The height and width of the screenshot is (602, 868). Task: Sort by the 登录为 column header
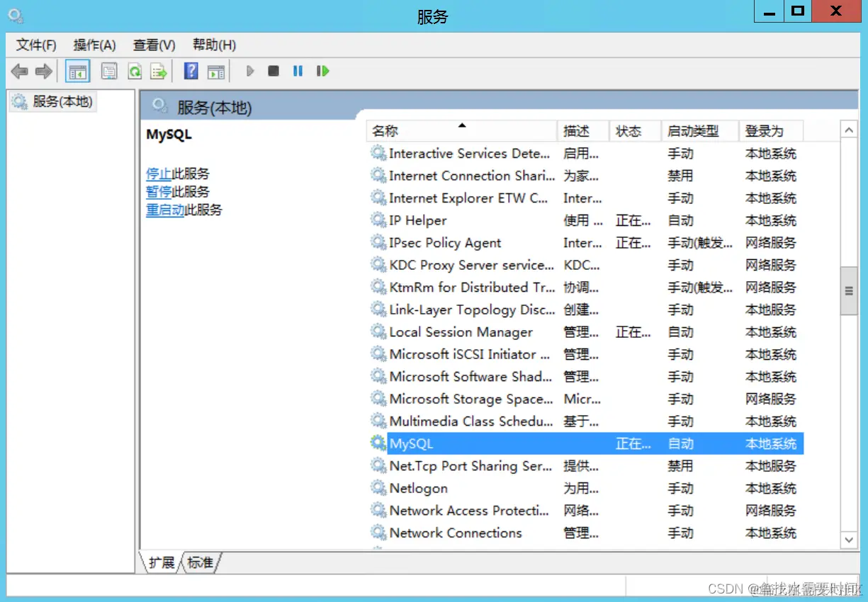772,131
